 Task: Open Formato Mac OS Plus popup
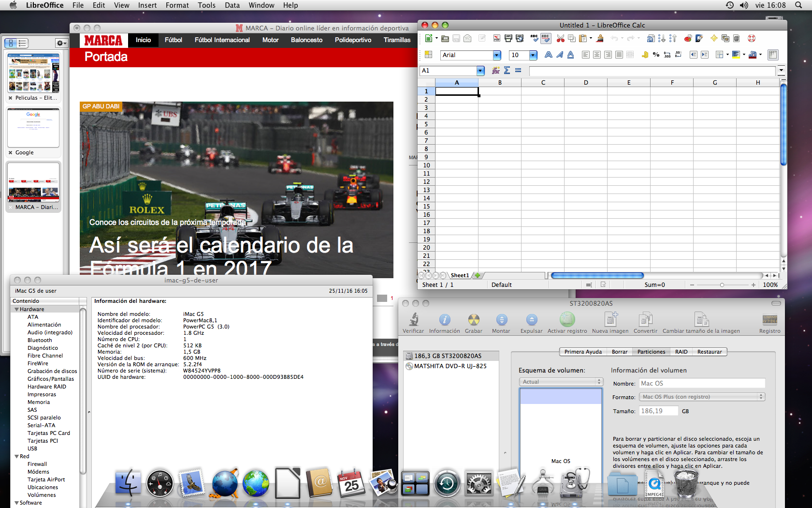coord(702,397)
